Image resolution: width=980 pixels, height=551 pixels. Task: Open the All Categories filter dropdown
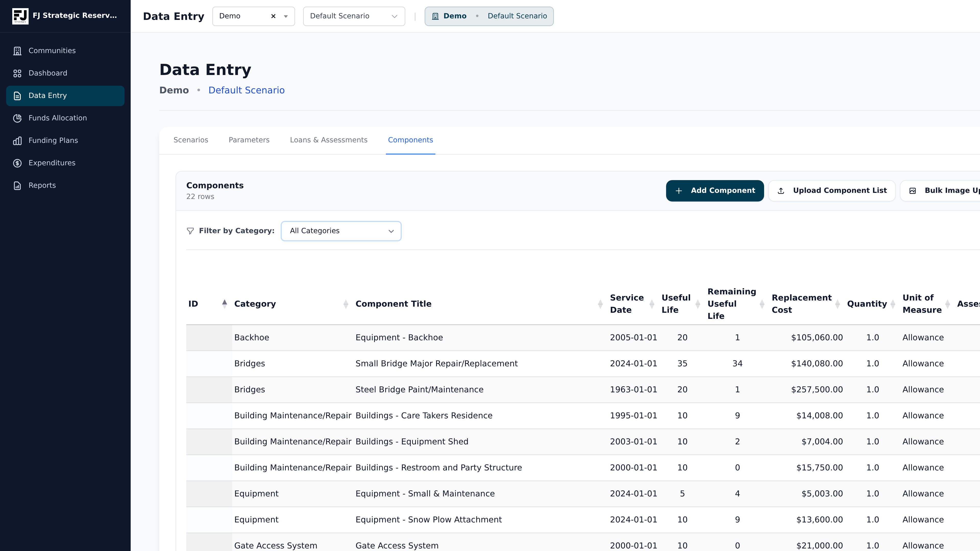click(x=341, y=231)
